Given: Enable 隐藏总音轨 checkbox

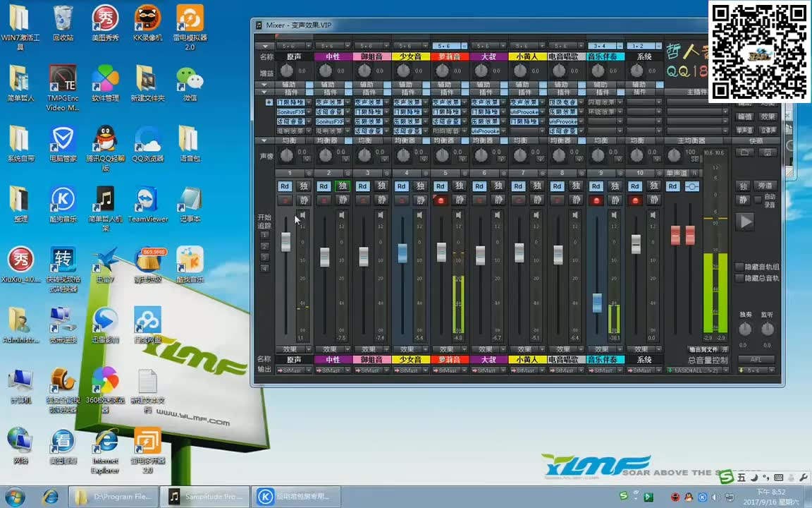Looking at the screenshot, I should 739,278.
